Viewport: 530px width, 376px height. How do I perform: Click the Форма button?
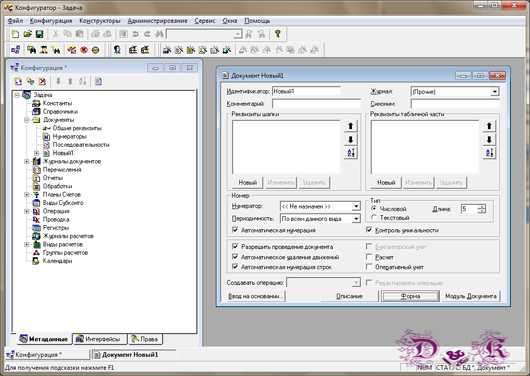pyautogui.click(x=410, y=296)
